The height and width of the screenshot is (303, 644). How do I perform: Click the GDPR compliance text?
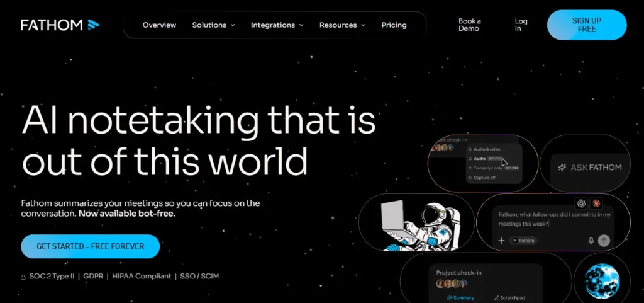[x=93, y=277]
